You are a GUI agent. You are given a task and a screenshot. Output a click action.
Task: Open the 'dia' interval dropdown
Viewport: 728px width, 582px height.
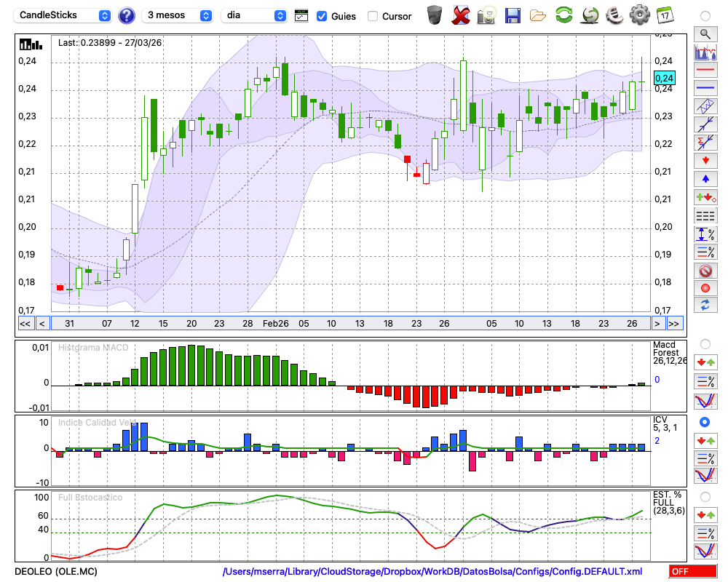[x=254, y=15]
